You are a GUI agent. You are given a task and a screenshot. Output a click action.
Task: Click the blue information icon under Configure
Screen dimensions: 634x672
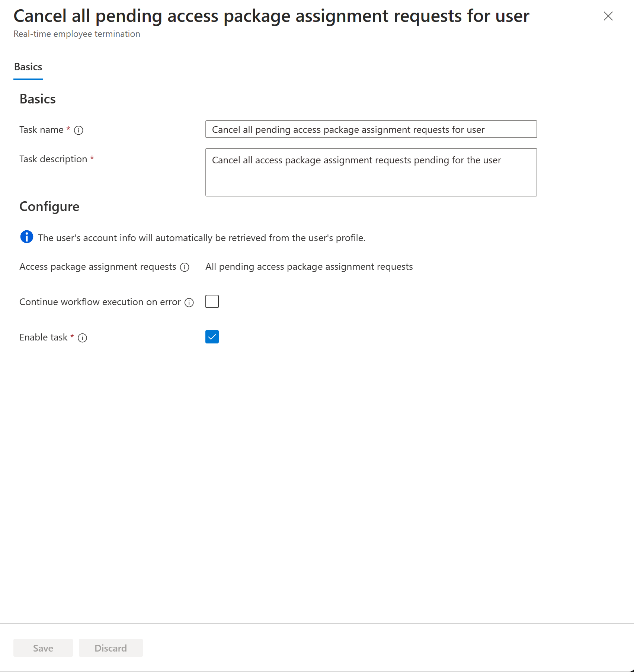click(x=27, y=237)
